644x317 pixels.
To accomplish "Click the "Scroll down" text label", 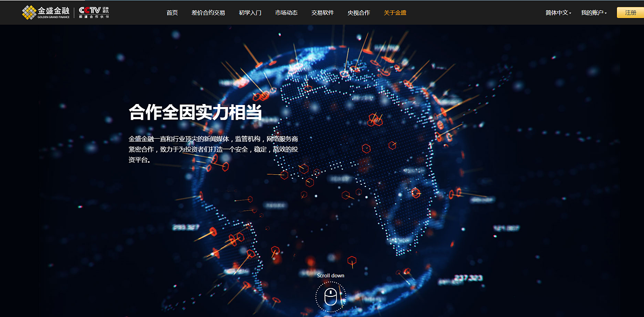I will point(331,275).
